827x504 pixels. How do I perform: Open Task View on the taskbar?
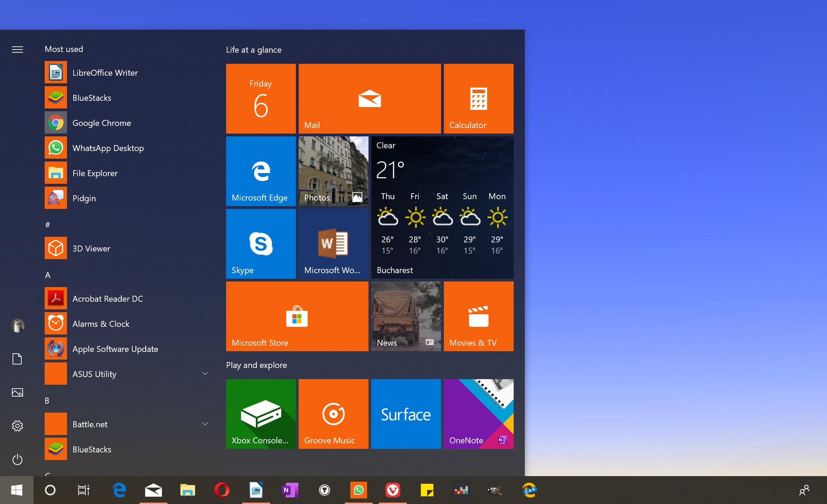(84, 490)
